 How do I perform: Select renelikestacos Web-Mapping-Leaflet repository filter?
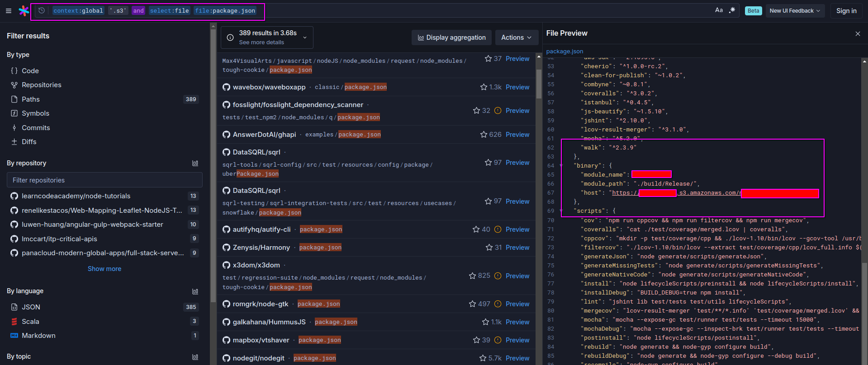tap(104, 211)
